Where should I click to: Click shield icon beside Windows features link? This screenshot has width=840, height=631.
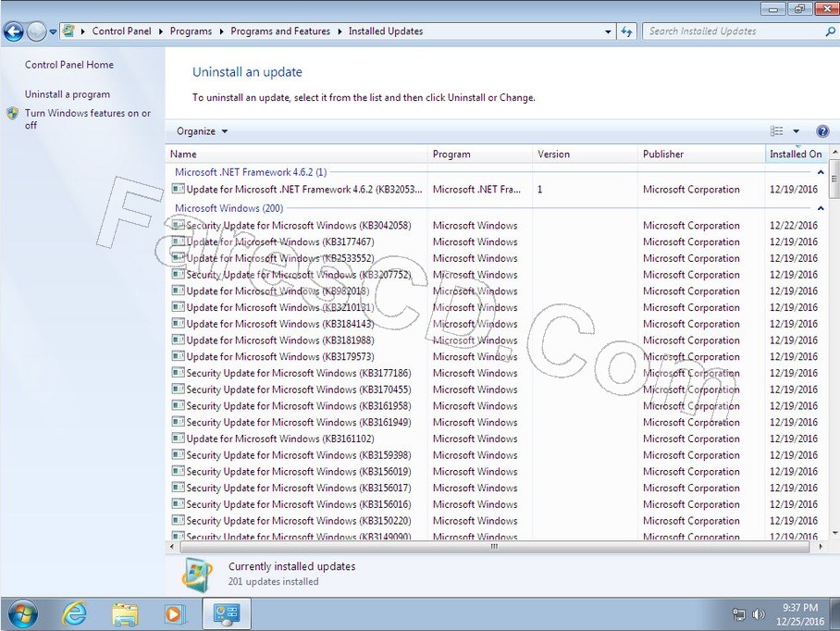[13, 114]
